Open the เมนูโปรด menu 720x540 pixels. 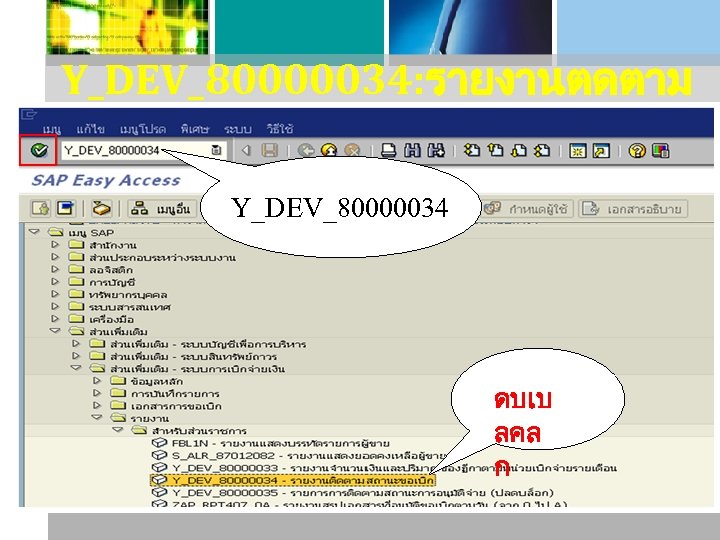[143, 129]
